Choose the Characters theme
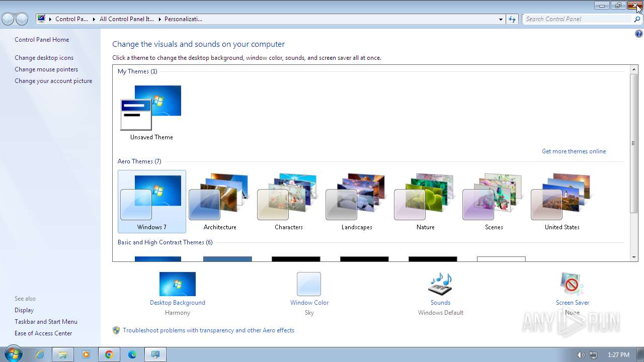This screenshot has width=644, height=362. (x=288, y=202)
